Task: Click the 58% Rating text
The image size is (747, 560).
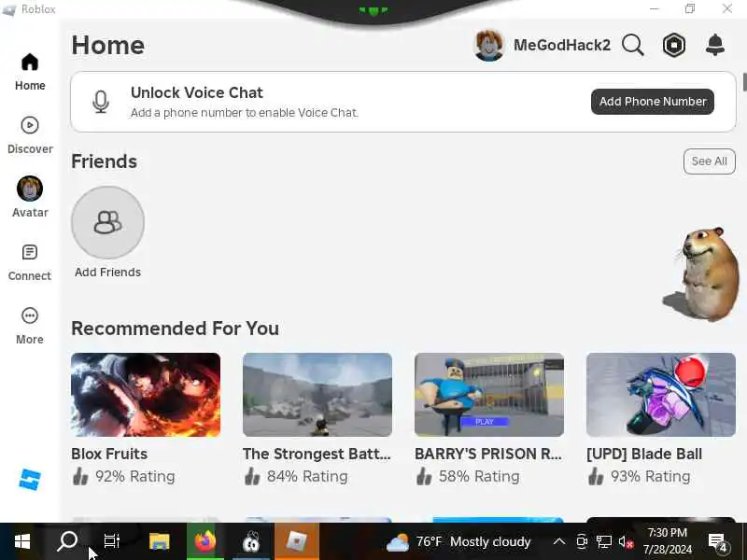Action: [x=479, y=476]
